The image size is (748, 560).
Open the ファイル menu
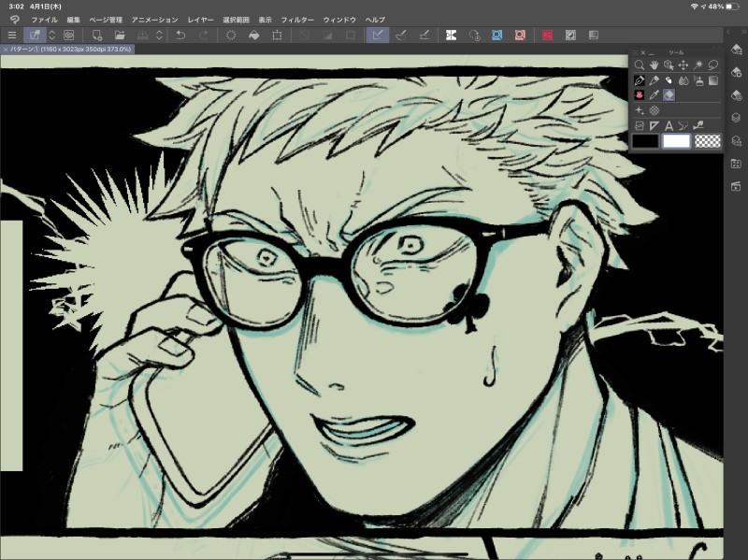pyautogui.click(x=44, y=20)
